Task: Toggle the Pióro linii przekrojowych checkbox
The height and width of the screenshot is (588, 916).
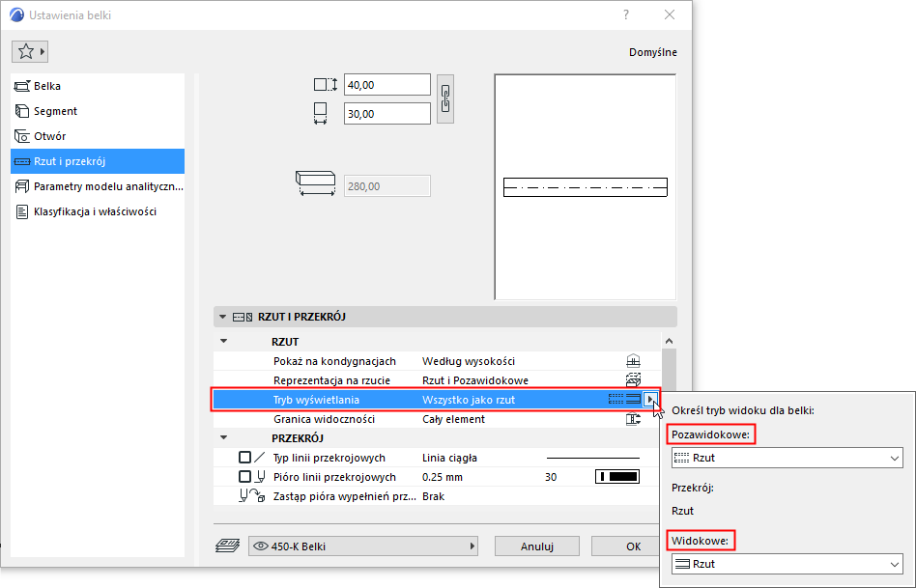Action: (x=244, y=476)
